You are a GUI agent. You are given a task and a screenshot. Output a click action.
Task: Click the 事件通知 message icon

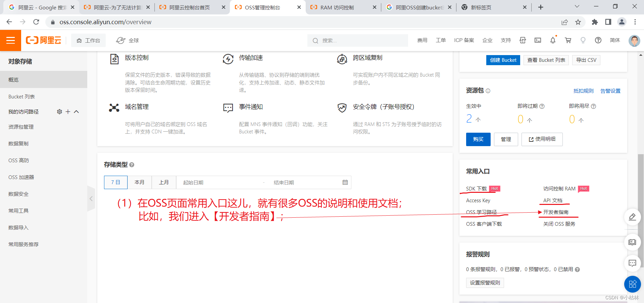pyautogui.click(x=228, y=108)
